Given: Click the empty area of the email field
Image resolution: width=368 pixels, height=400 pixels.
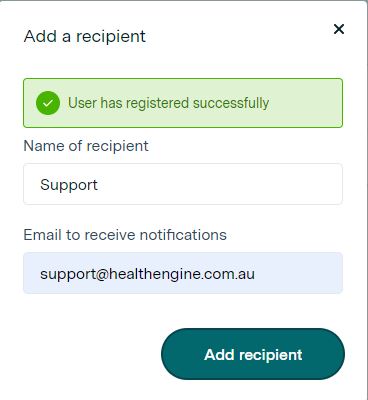Looking at the screenshot, I should [298, 273].
